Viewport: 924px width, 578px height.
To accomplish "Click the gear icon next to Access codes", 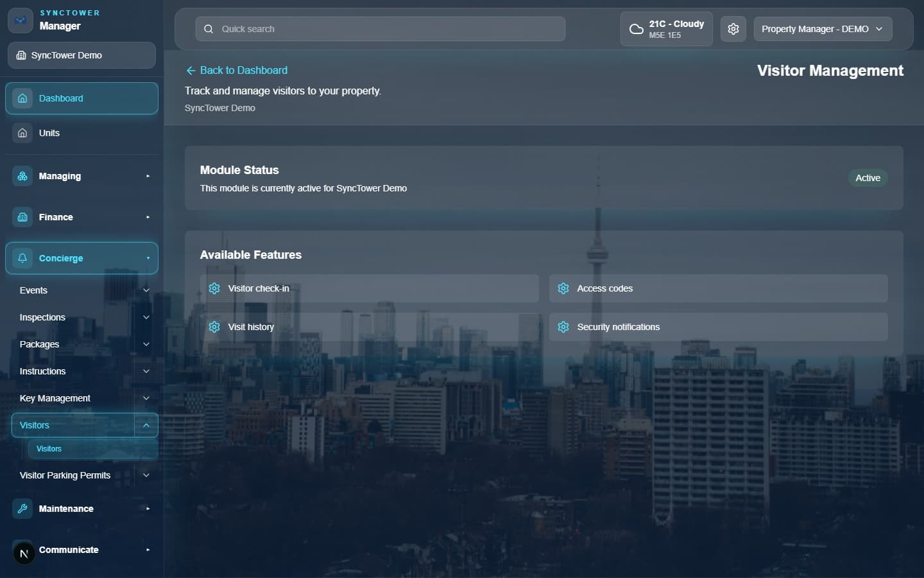I will point(563,288).
